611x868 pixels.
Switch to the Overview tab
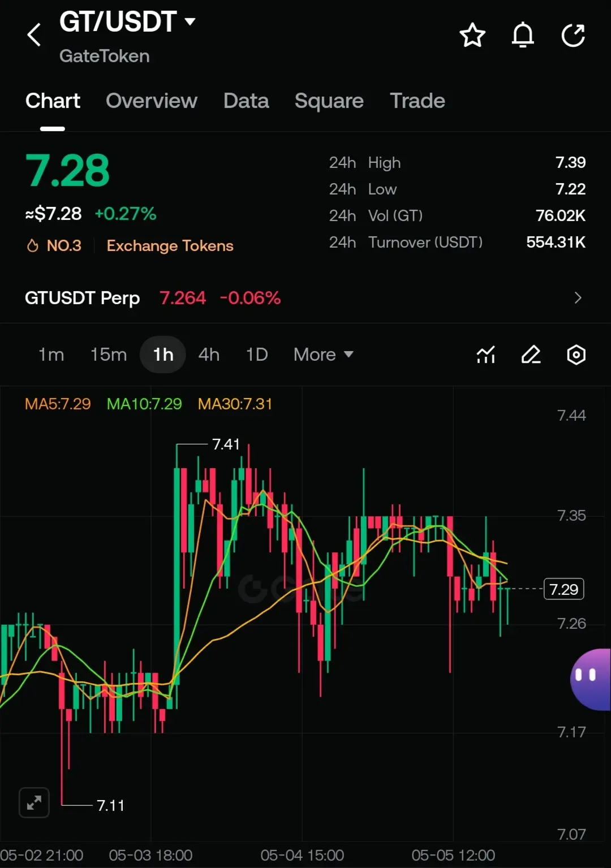click(x=152, y=101)
